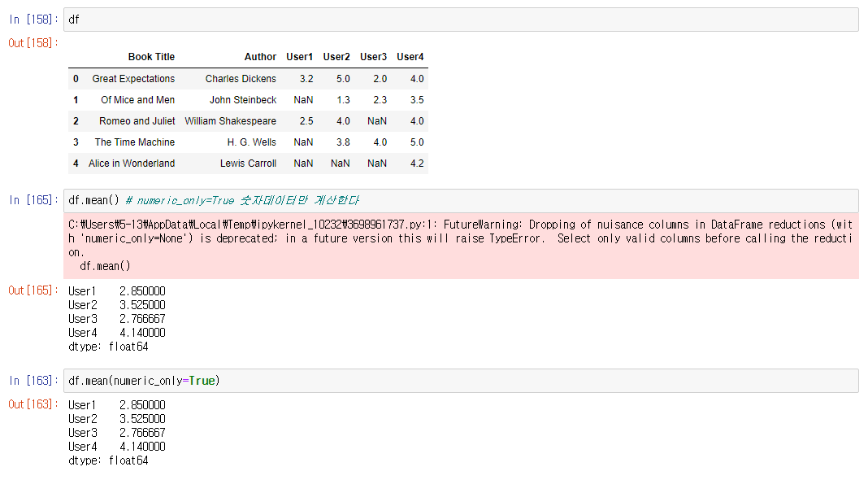Click the H. G. Wells author cell
868x480 pixels.
251,142
